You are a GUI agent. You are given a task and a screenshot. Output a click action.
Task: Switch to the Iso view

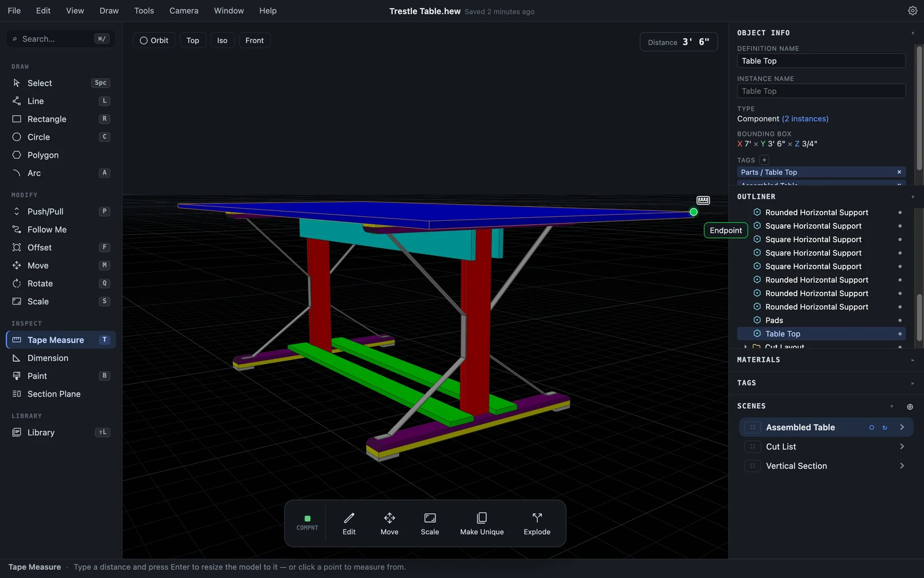click(x=222, y=40)
